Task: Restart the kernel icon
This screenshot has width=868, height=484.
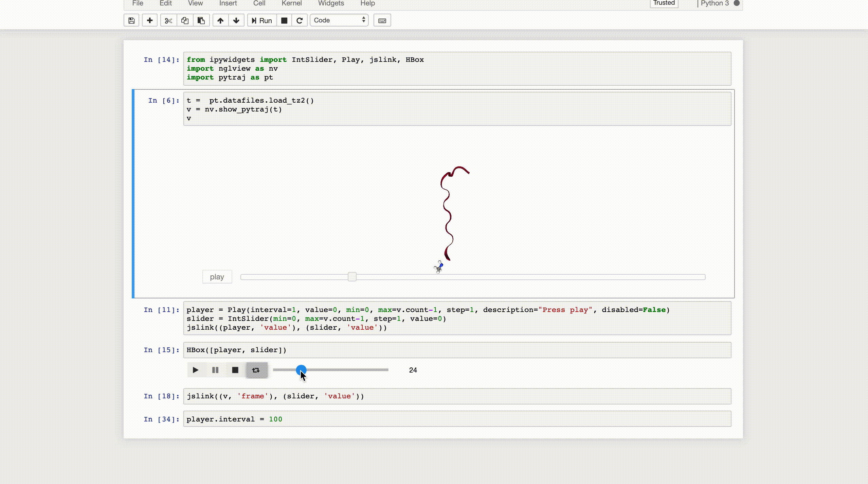Action: coord(300,20)
